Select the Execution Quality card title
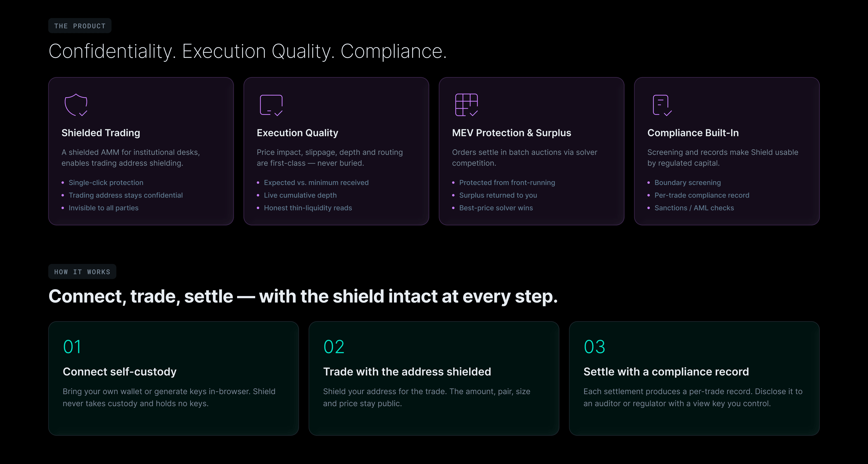Viewport: 868px width, 464px height. click(x=297, y=133)
